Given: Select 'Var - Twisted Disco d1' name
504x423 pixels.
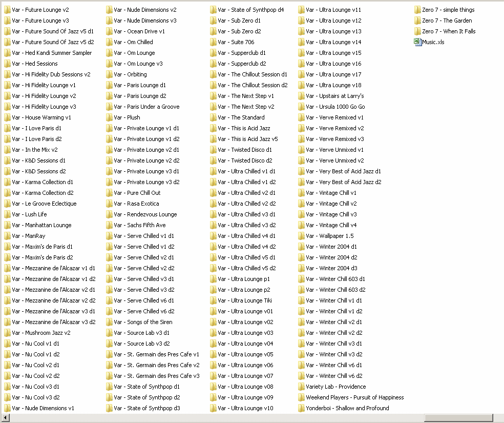Looking at the screenshot, I should pos(245,150).
